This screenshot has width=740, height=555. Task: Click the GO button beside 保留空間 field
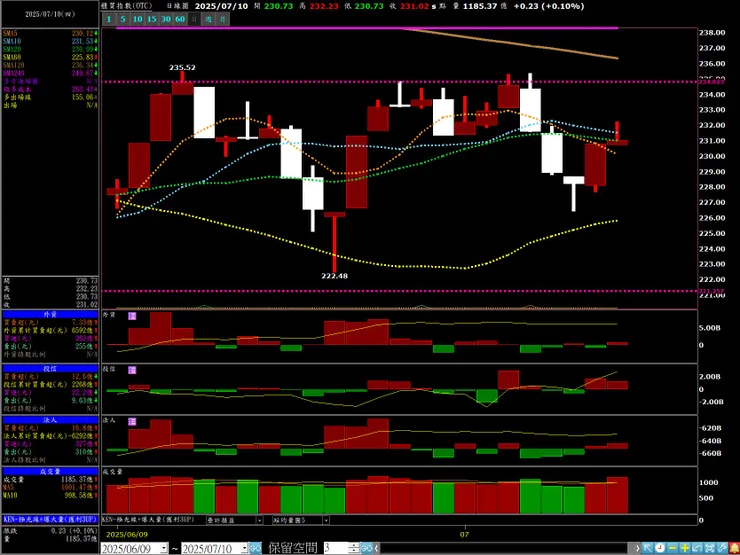(x=367, y=548)
